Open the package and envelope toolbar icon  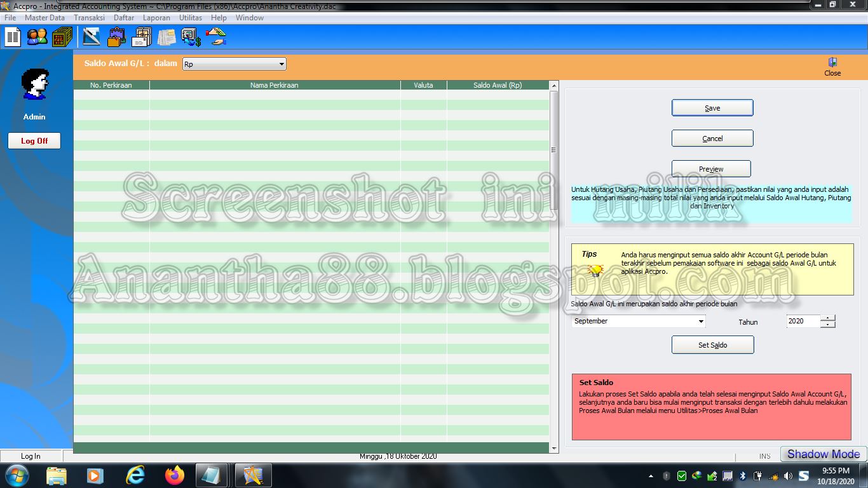142,37
